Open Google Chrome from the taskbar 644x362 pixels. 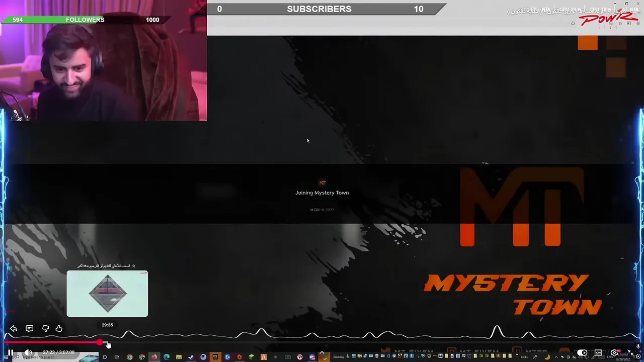tap(129, 357)
